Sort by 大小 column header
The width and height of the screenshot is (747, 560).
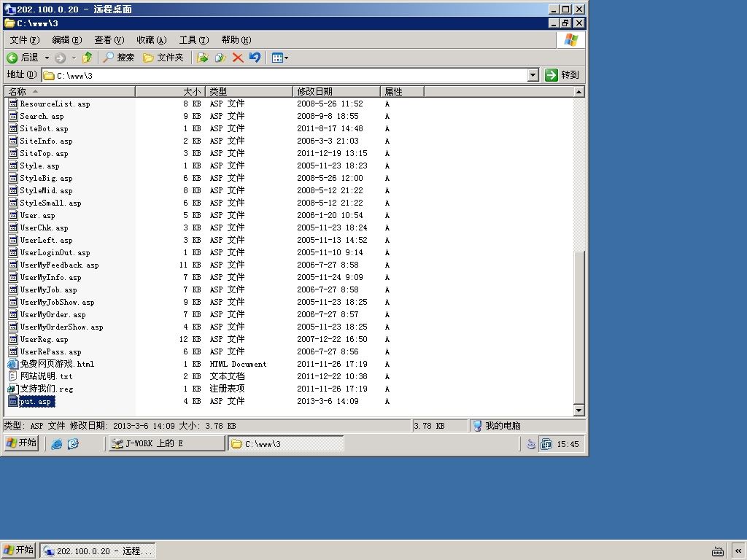(x=170, y=91)
